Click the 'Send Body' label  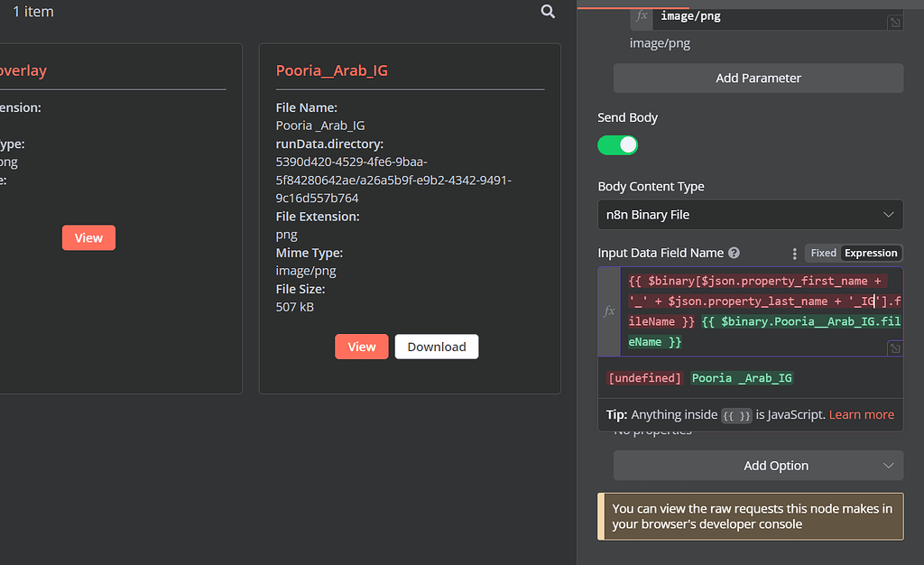pos(628,117)
